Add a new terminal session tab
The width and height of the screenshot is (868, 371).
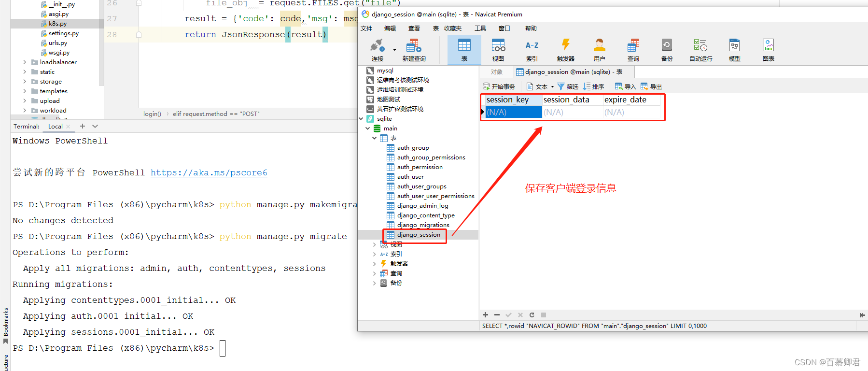(83, 126)
